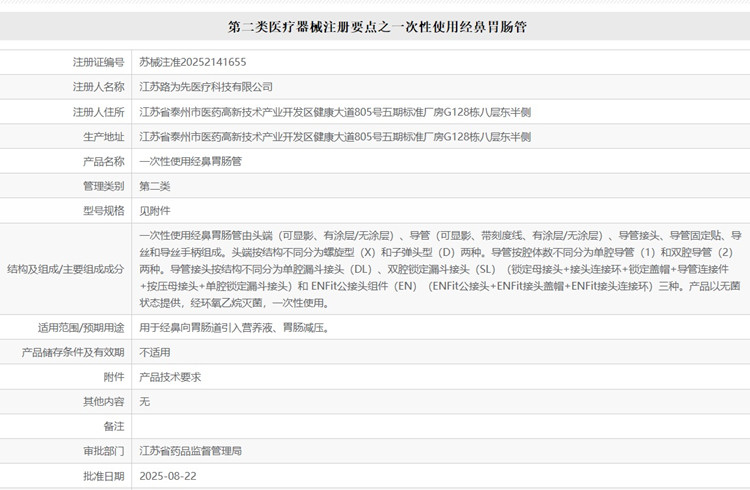The width and height of the screenshot is (750, 490).
Task: Click the address value in 生产地址 row
Action: [335, 137]
